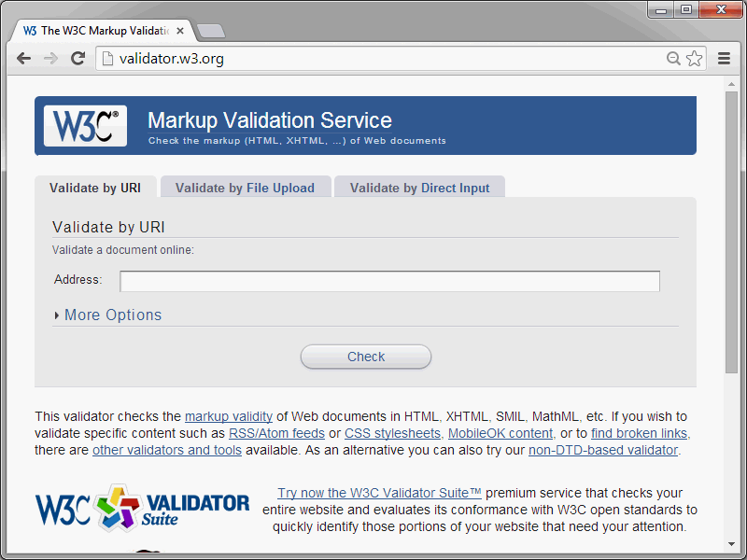
Task: Switch to Validate by URI tab
Action: (x=95, y=188)
